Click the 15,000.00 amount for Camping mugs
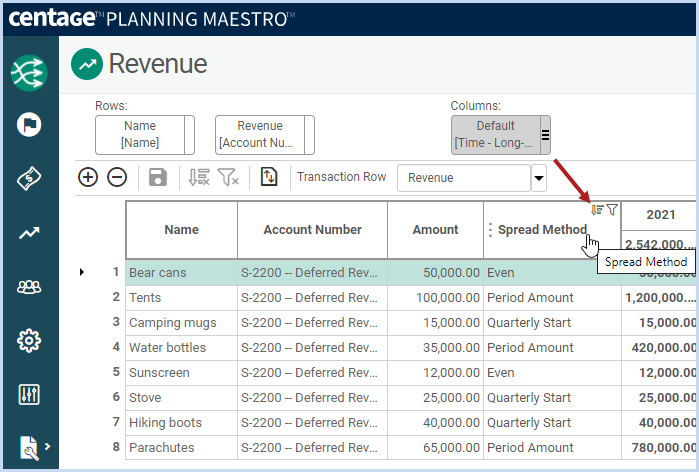This screenshot has height=472, width=699. tap(435, 323)
